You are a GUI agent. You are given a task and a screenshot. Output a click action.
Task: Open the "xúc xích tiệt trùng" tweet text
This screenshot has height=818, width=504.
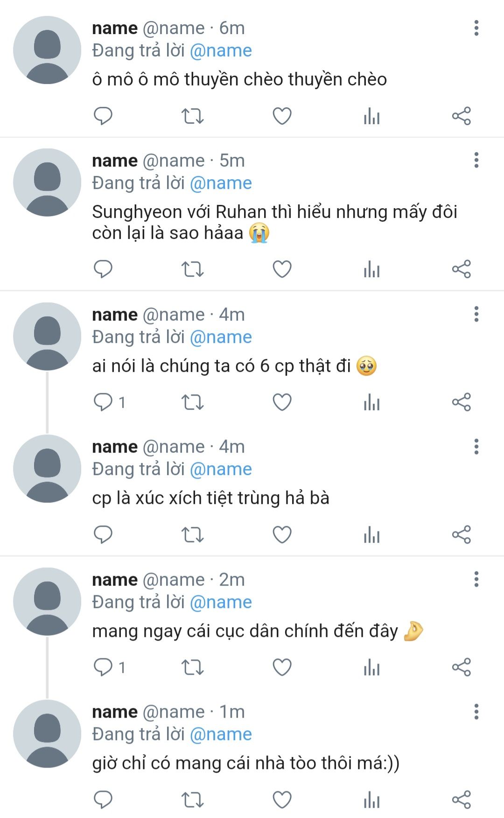coord(210,498)
